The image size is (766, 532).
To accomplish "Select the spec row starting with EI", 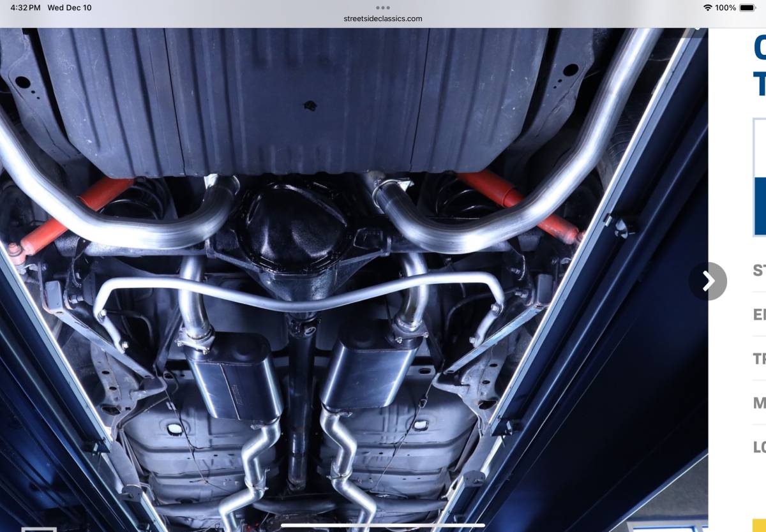I will pyautogui.click(x=759, y=314).
